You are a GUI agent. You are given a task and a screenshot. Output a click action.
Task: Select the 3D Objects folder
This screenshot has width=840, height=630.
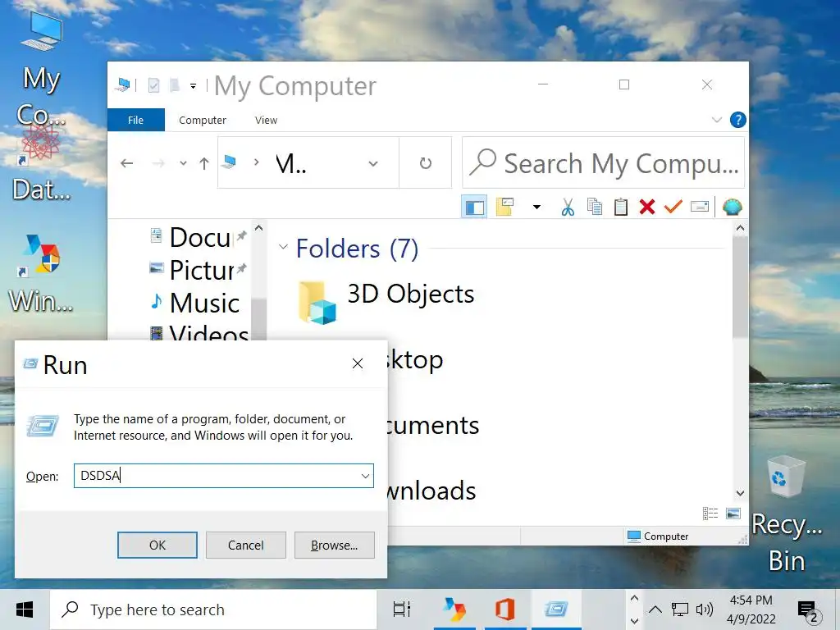[x=386, y=300]
